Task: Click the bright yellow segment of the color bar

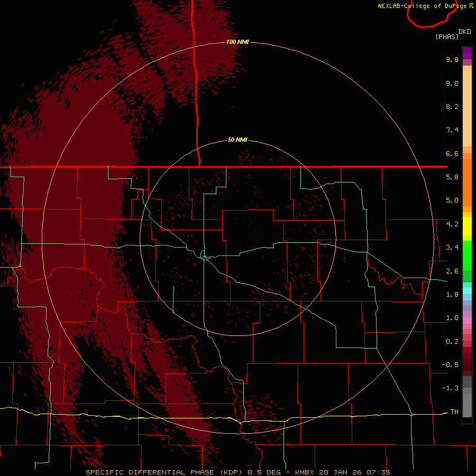Action: point(467,226)
